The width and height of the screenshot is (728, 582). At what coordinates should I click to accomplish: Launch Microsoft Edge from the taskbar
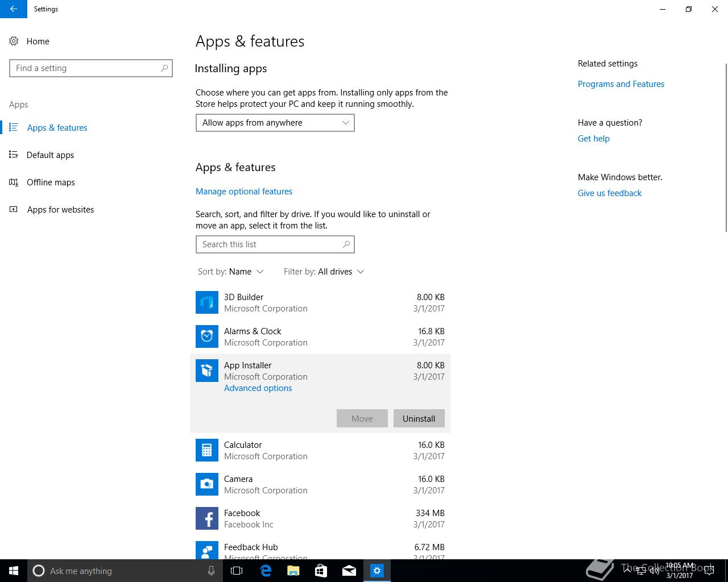pos(266,571)
